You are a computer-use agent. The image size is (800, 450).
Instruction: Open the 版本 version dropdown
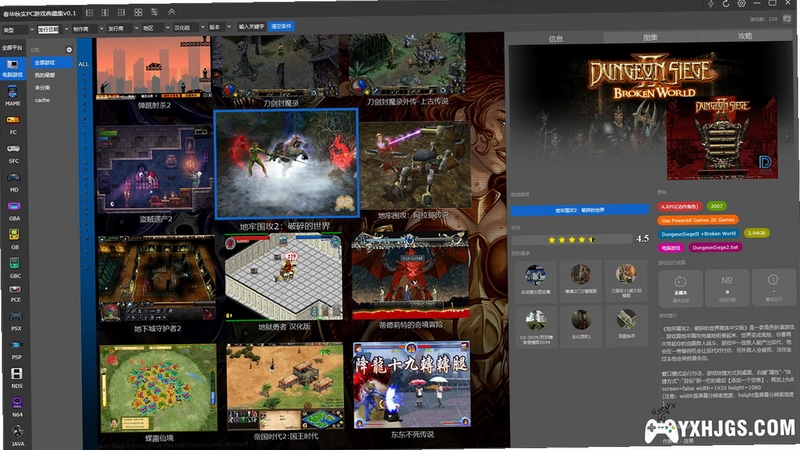click(220, 27)
